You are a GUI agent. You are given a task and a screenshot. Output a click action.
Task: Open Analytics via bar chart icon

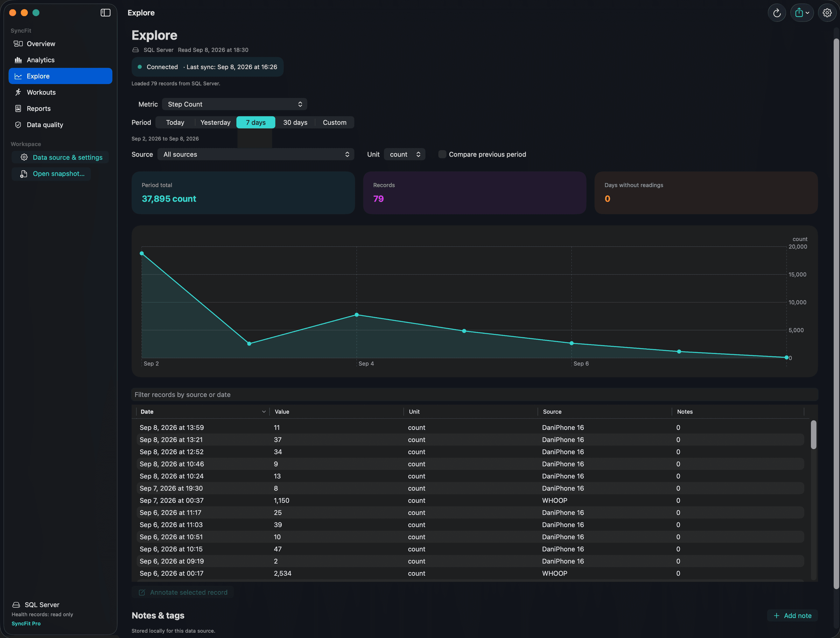pos(18,60)
